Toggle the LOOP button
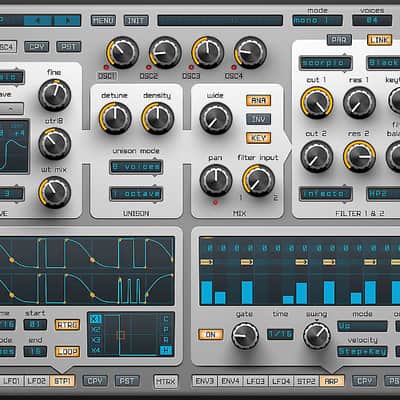400x400 pixels. pos(68,351)
